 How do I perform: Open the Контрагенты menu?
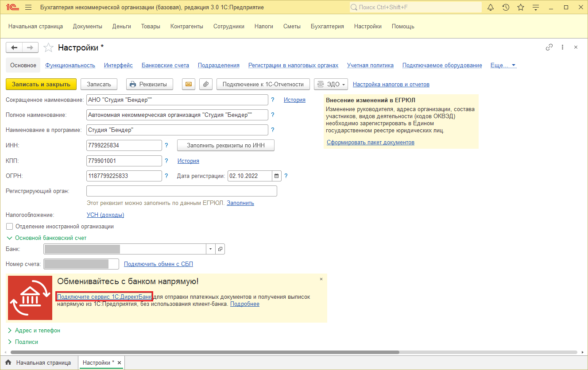187,27
